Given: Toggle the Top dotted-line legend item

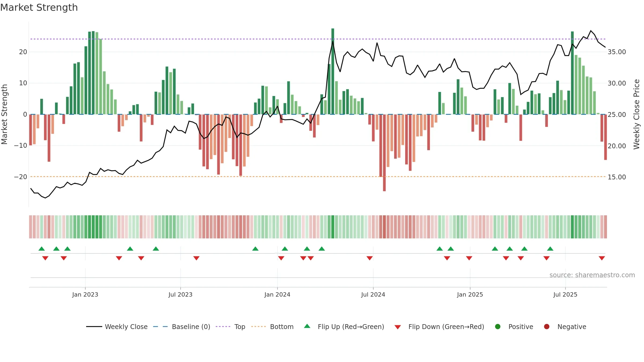Looking at the screenshot, I should click(230, 327).
